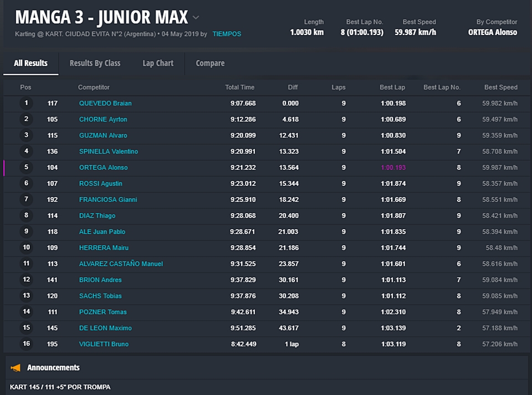Open competitor QUEVEDO Braian
Viewport: 532px width, 395px height.
click(x=105, y=103)
